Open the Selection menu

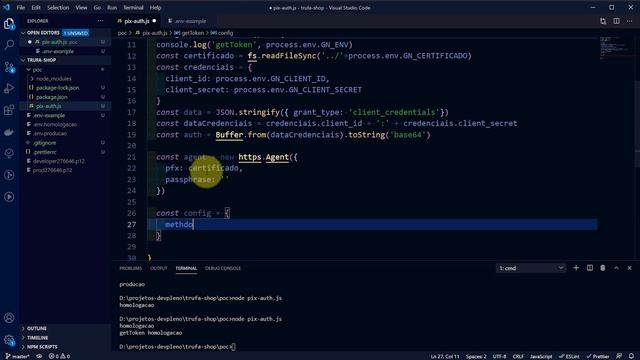click(58, 7)
